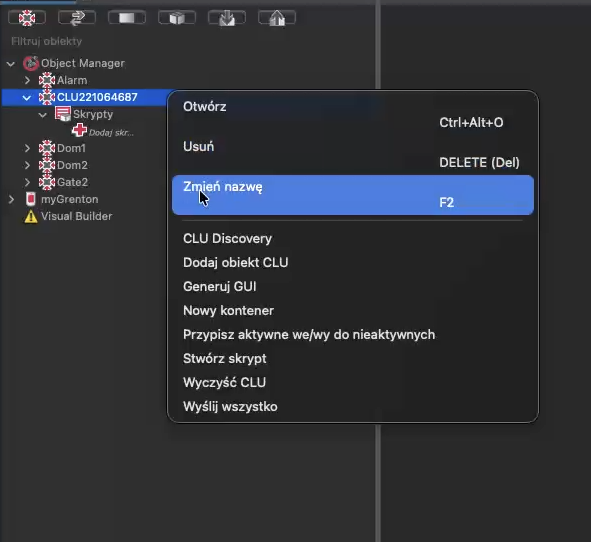Click the CLU toolbar icon

point(27,18)
